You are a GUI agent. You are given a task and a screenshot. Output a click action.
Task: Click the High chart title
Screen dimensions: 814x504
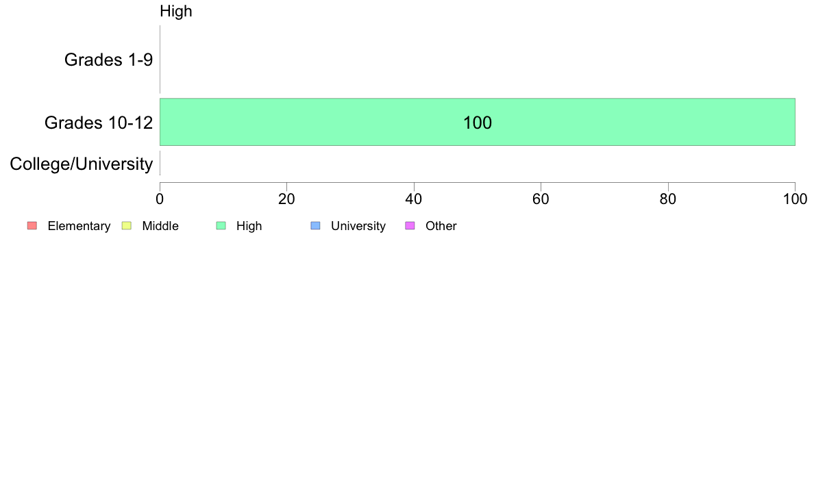pos(176,12)
